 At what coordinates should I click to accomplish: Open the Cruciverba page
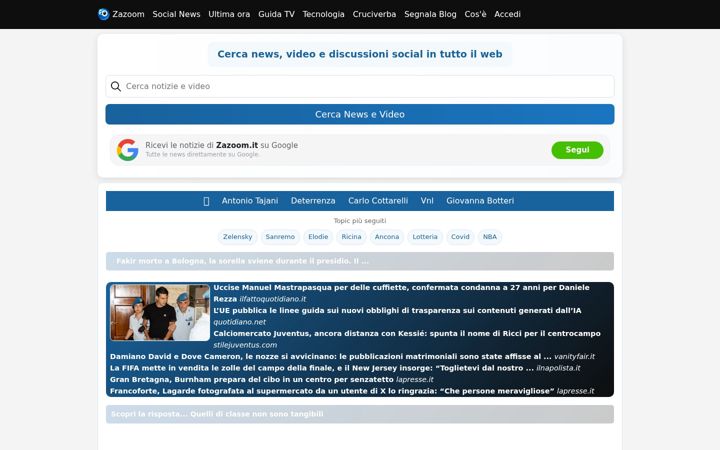[x=374, y=14]
